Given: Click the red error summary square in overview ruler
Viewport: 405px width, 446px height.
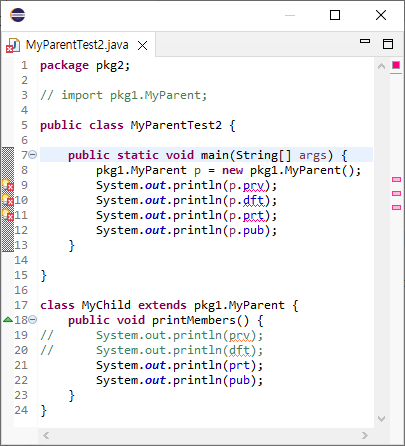Looking at the screenshot, I should click(x=396, y=65).
